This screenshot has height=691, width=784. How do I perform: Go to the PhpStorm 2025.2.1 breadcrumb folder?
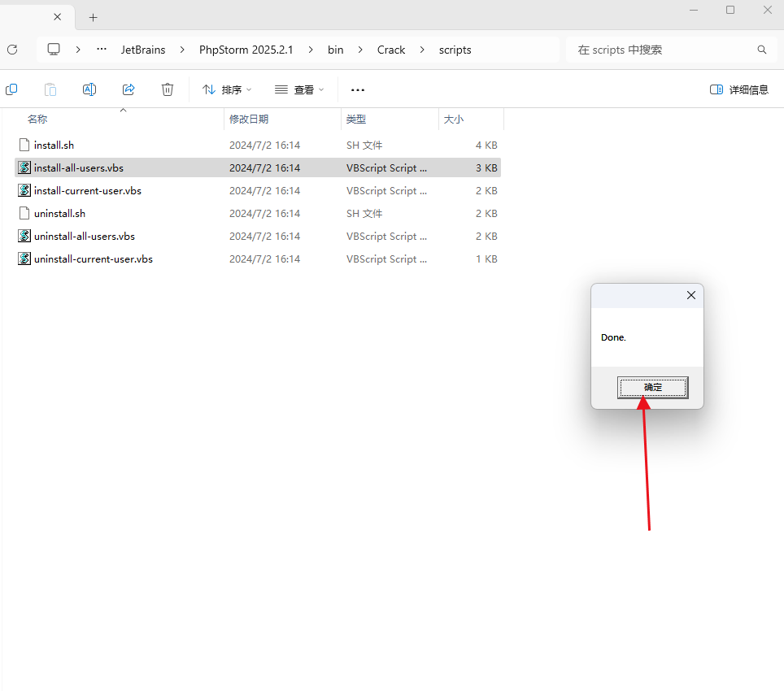click(x=246, y=50)
